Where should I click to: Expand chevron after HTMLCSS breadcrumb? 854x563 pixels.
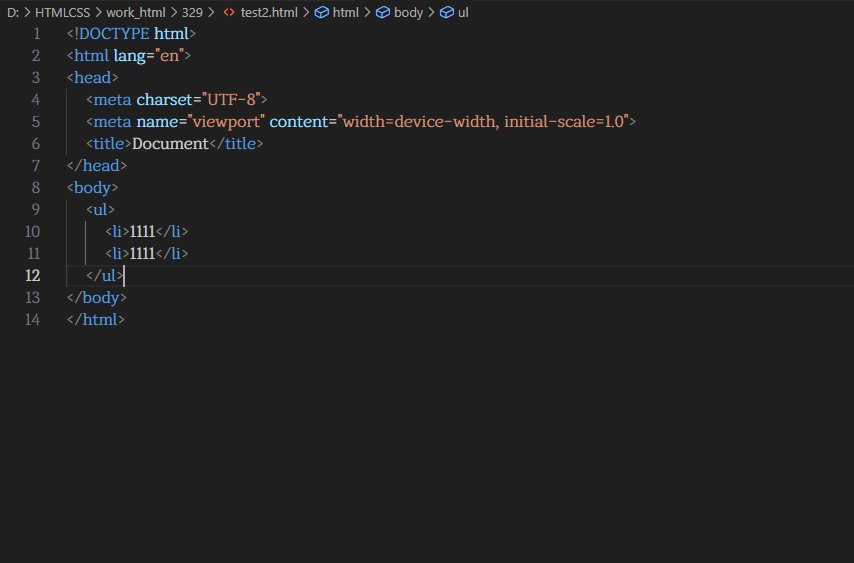pos(99,13)
